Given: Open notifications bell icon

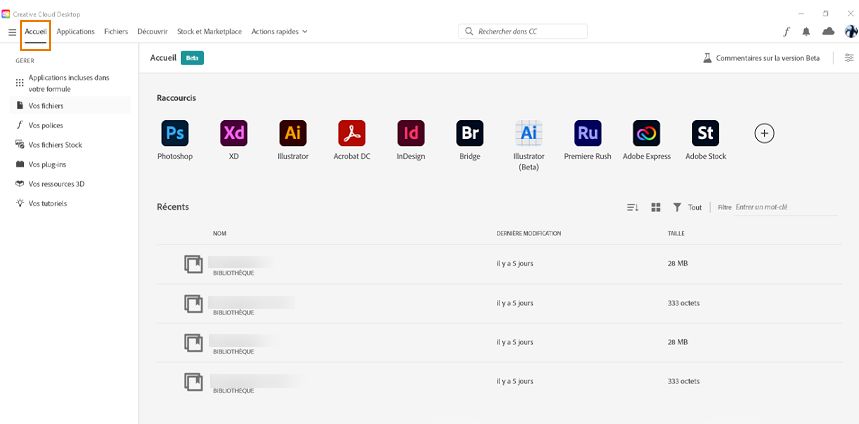Looking at the screenshot, I should pos(806,32).
